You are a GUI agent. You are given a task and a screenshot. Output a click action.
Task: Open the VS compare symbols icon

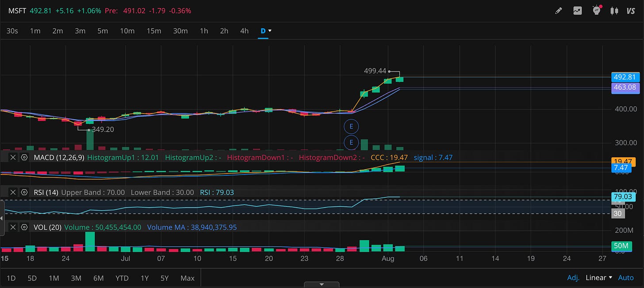point(631,11)
